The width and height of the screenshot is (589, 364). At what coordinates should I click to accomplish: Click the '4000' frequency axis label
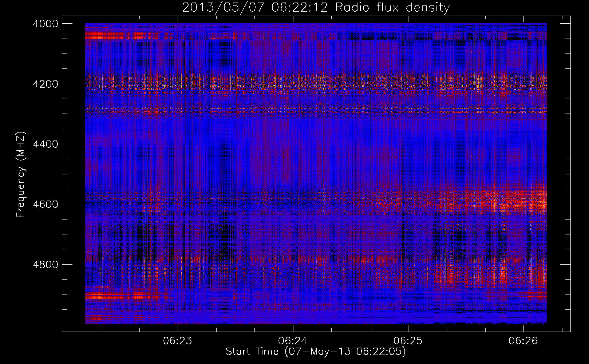[46, 24]
